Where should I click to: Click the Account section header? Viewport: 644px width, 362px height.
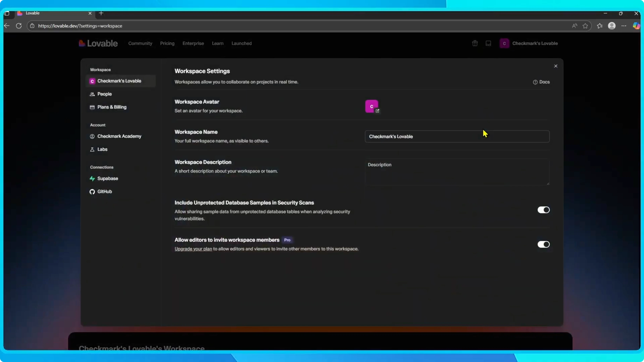(x=97, y=125)
